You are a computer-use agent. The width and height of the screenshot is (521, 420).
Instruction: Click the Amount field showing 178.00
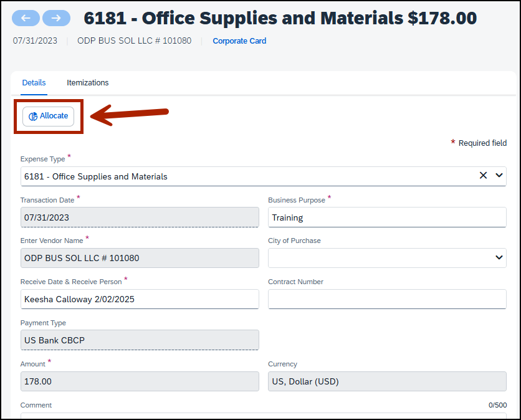pyautogui.click(x=140, y=381)
